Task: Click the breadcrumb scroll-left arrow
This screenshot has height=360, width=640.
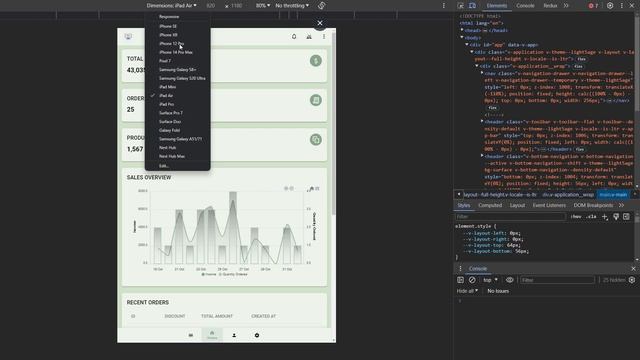Action: [459, 195]
